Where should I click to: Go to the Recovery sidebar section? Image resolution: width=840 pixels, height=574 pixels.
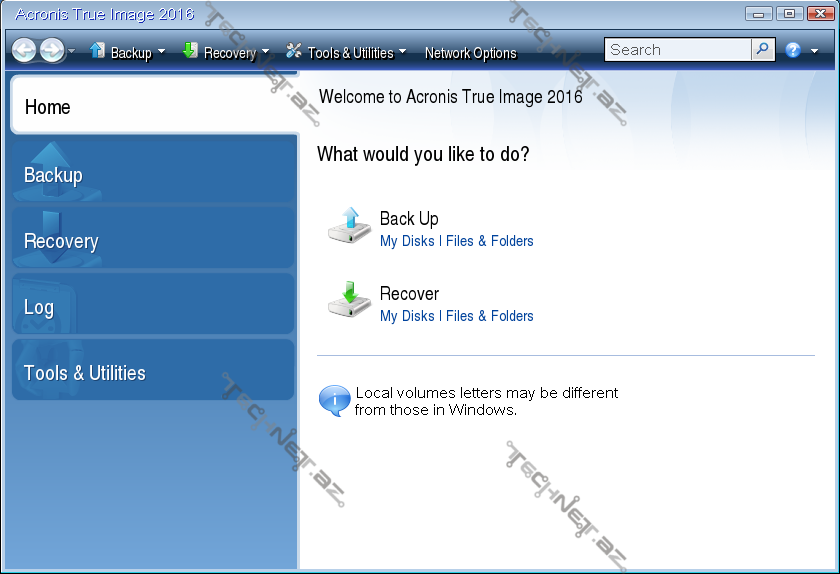click(x=153, y=241)
